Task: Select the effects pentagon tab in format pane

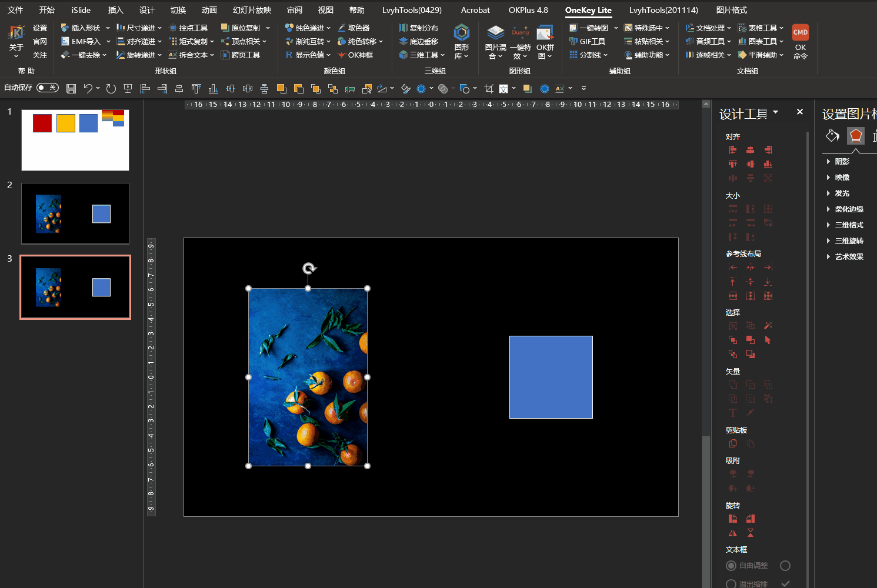Action: [x=856, y=136]
